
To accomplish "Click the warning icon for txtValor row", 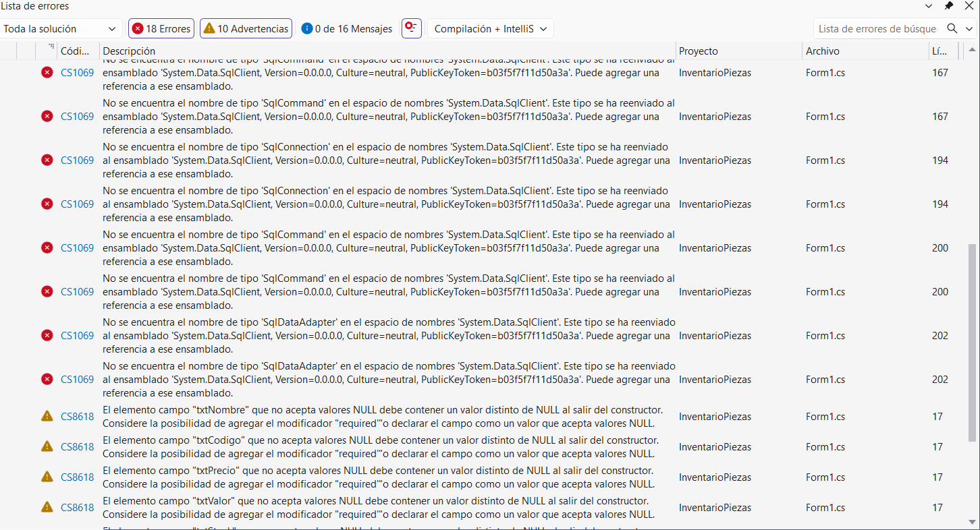I will (x=47, y=506).
